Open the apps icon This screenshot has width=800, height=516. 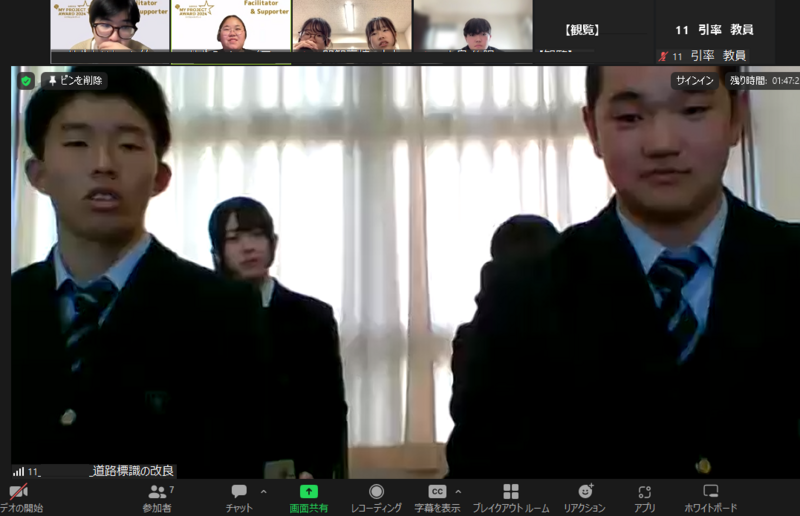point(644,492)
